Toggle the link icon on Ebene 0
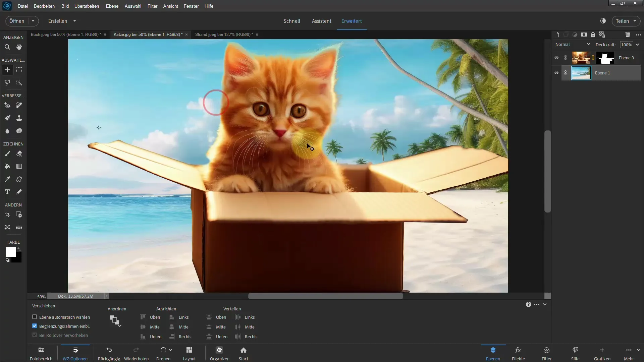The image size is (644, 362). [x=566, y=58]
